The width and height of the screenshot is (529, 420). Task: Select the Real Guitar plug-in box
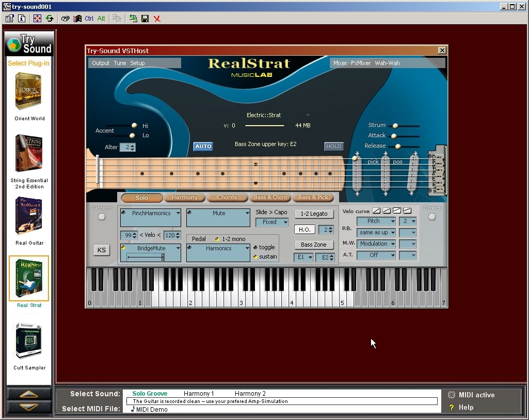(29, 216)
